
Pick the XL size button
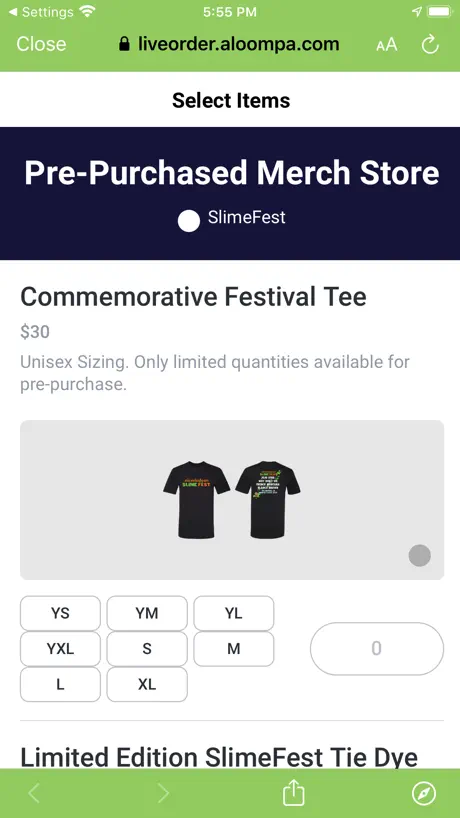[147, 684]
